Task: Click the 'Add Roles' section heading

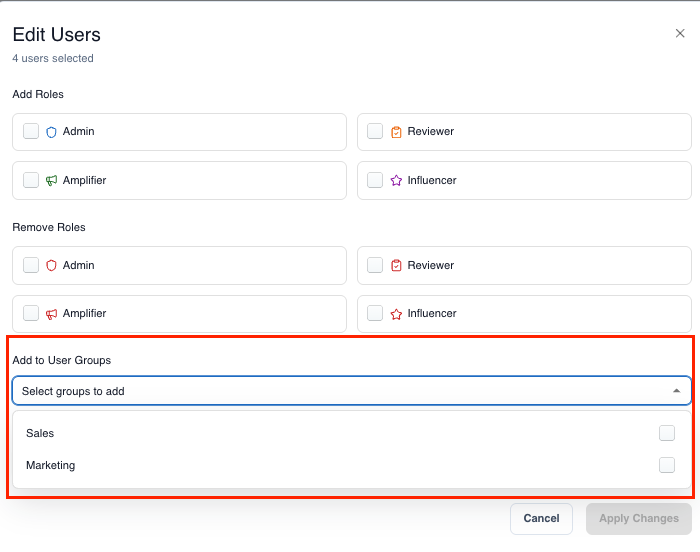Action: click(x=38, y=94)
